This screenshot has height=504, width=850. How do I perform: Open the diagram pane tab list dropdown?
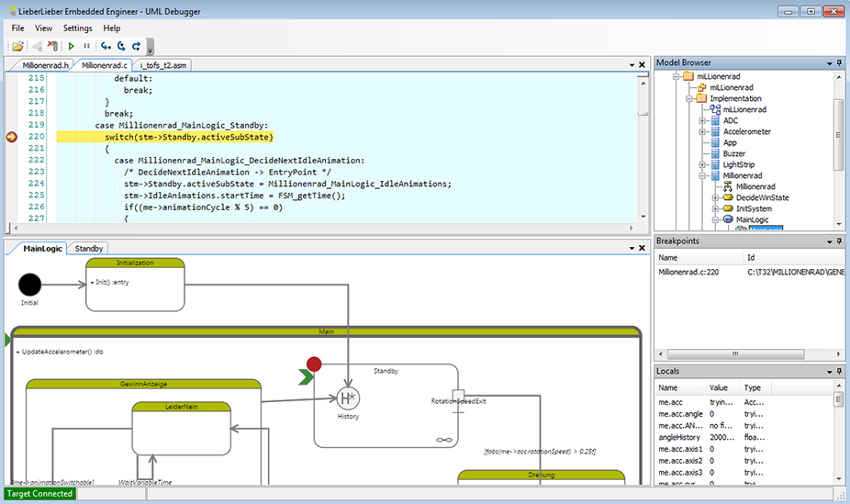pyautogui.click(x=632, y=248)
